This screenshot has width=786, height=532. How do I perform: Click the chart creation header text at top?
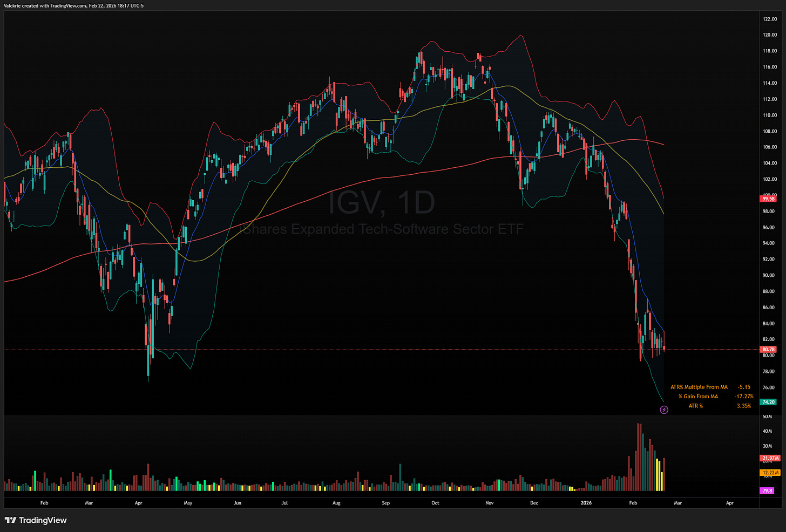[x=74, y=5]
